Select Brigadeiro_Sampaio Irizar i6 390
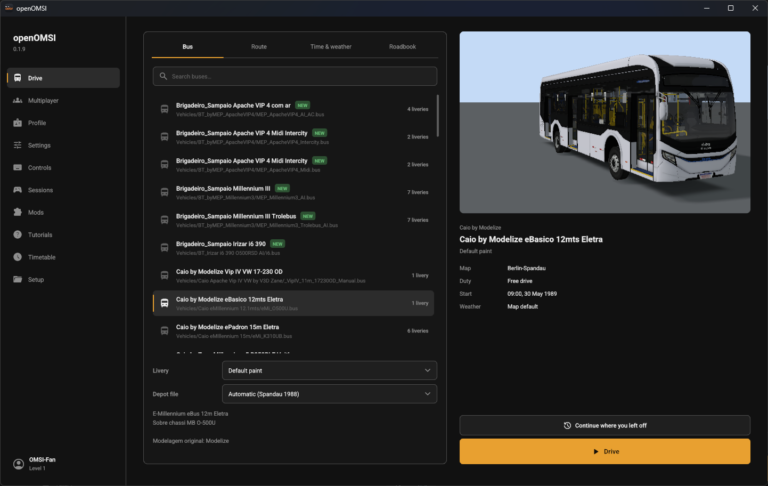768x486 pixels. [293, 248]
